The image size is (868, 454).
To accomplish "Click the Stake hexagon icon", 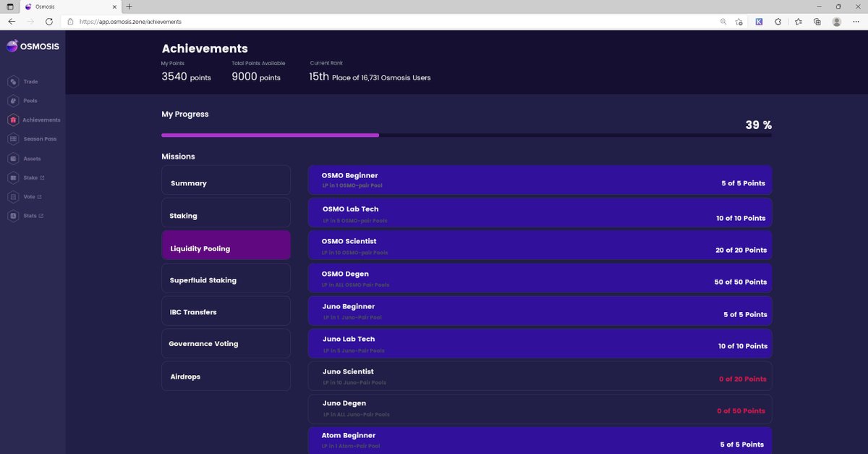I will pos(13,177).
